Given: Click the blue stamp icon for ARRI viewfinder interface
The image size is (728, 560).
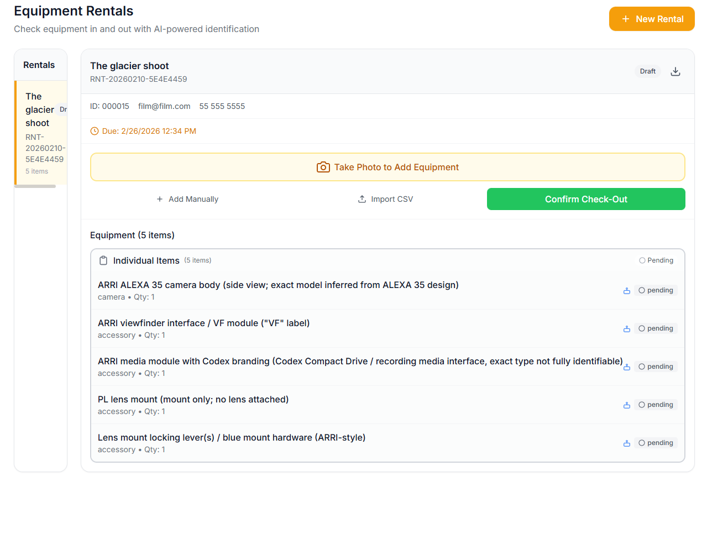Looking at the screenshot, I should tap(627, 329).
